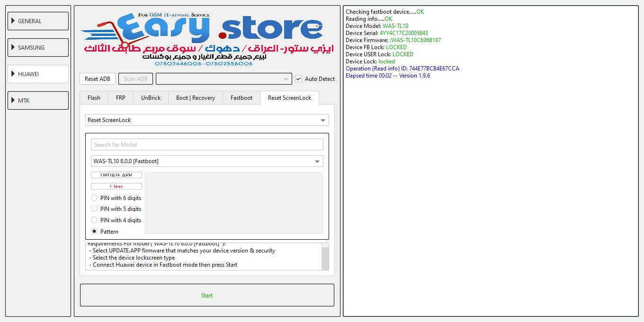Select the Pattern lock option
The height and width of the screenshot is (322, 644).
105,232
